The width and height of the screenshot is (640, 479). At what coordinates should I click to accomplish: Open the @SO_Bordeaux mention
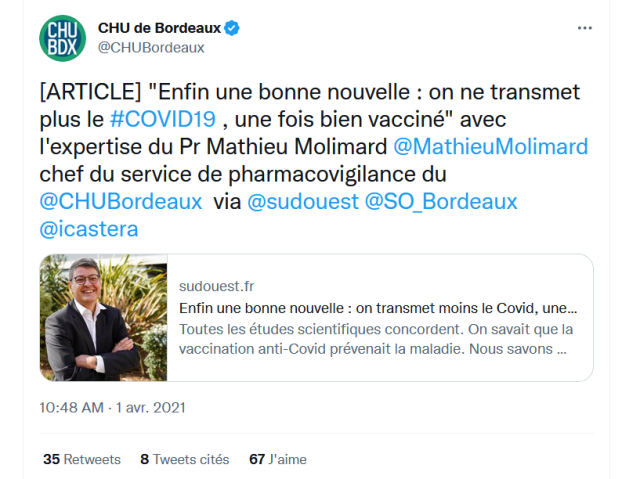coord(441,202)
